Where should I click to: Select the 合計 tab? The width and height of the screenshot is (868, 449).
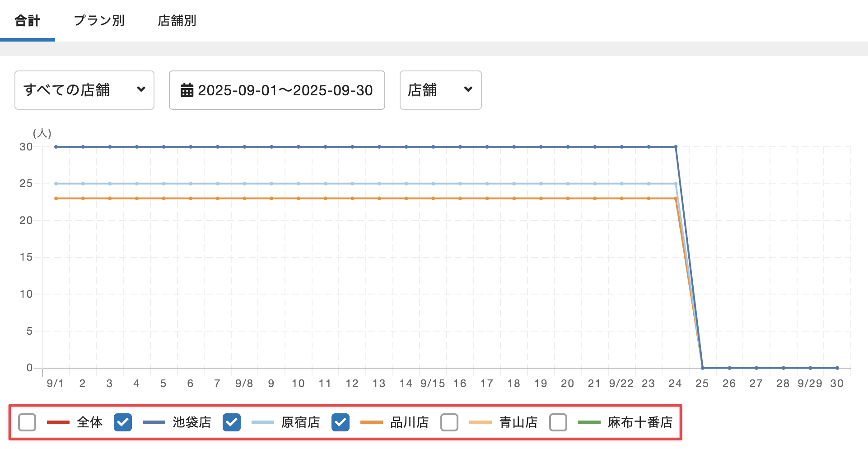point(27,21)
